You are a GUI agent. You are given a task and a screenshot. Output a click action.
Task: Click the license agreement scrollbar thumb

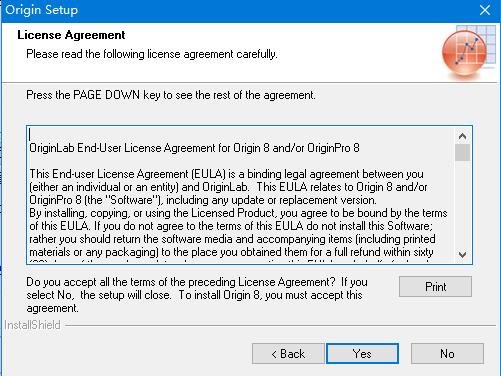pyautogui.click(x=462, y=153)
